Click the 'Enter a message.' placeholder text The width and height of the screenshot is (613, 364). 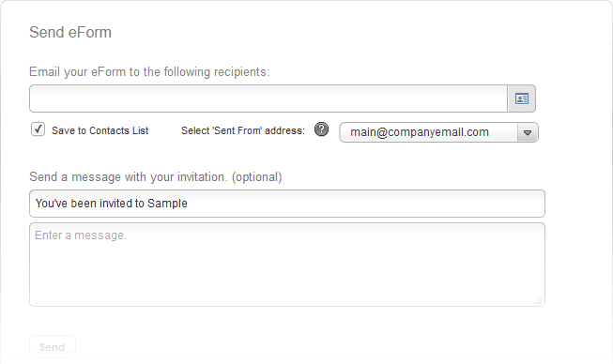(x=81, y=235)
